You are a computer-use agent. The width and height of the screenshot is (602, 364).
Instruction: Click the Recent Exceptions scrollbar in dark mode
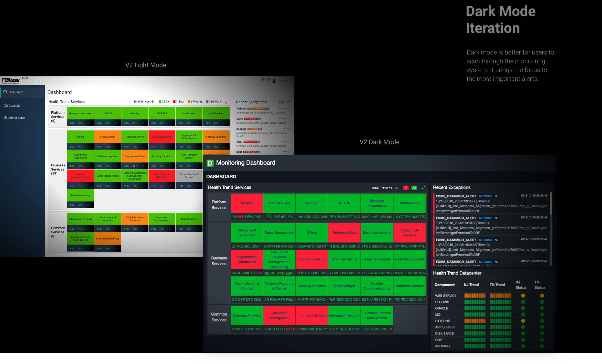[551, 203]
